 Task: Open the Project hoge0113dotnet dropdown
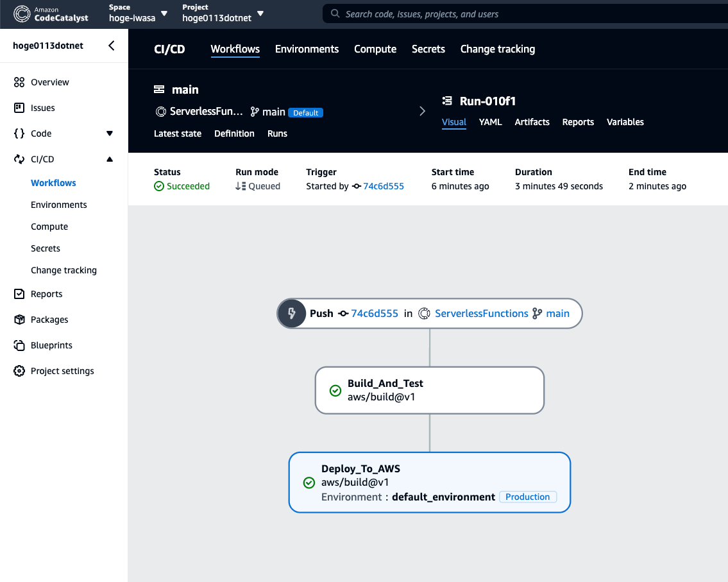tap(260, 13)
